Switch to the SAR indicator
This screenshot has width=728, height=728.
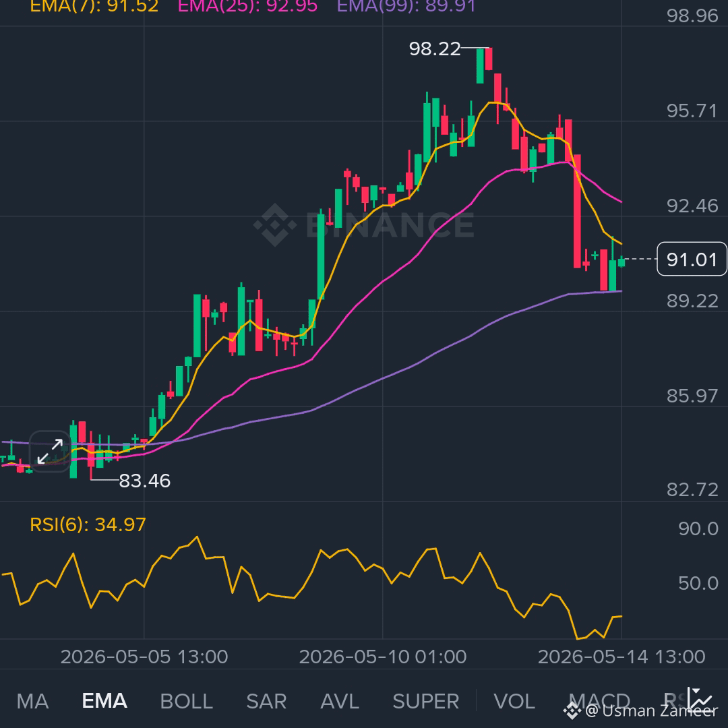[266, 701]
